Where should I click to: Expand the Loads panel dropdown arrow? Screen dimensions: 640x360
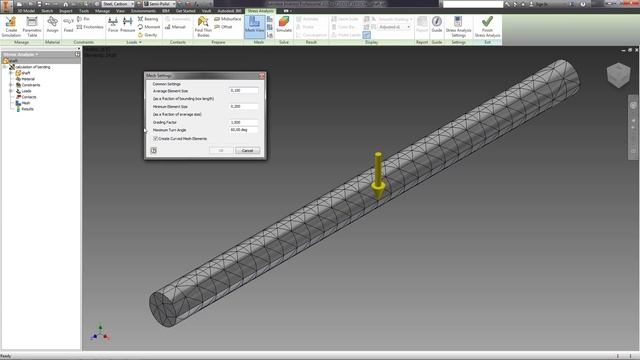click(x=140, y=42)
